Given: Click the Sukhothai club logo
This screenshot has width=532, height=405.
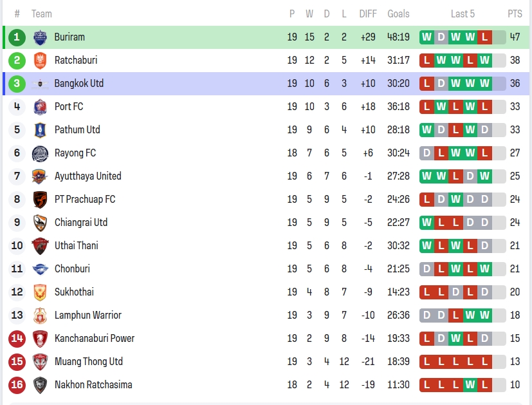Looking at the screenshot, I should (40, 292).
